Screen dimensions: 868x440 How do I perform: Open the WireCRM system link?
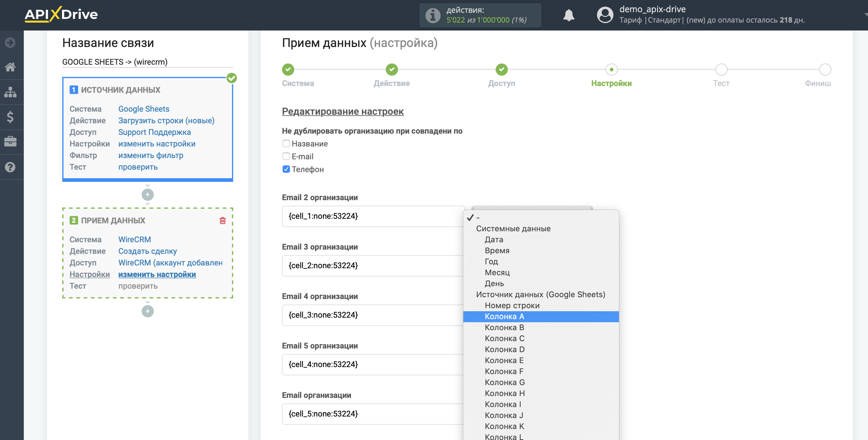[135, 240]
